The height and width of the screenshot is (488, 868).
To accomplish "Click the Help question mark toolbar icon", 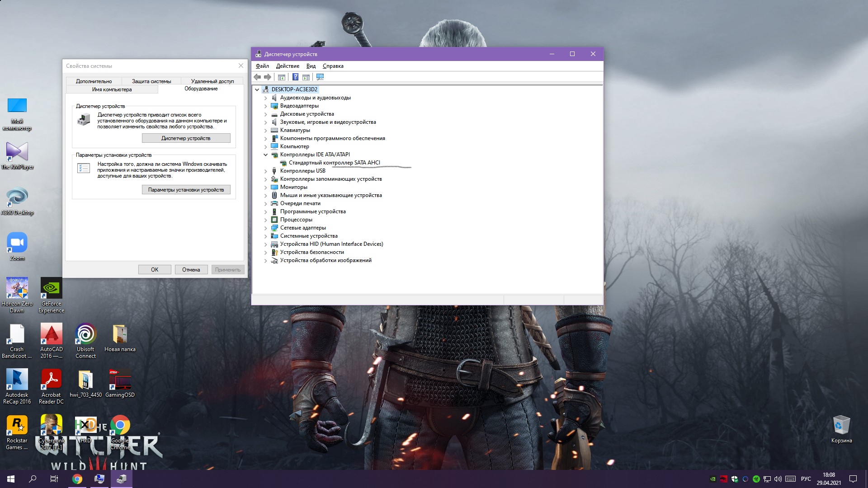I will tap(295, 77).
